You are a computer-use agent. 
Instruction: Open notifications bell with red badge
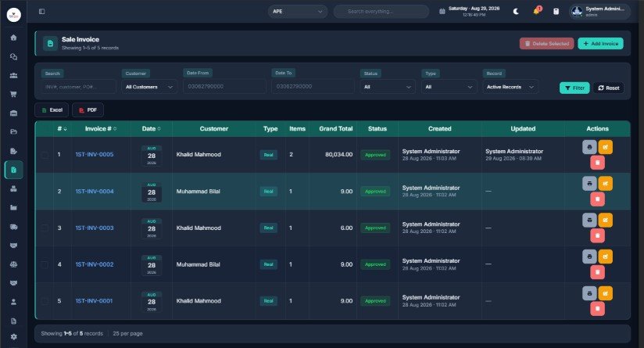[536, 11]
